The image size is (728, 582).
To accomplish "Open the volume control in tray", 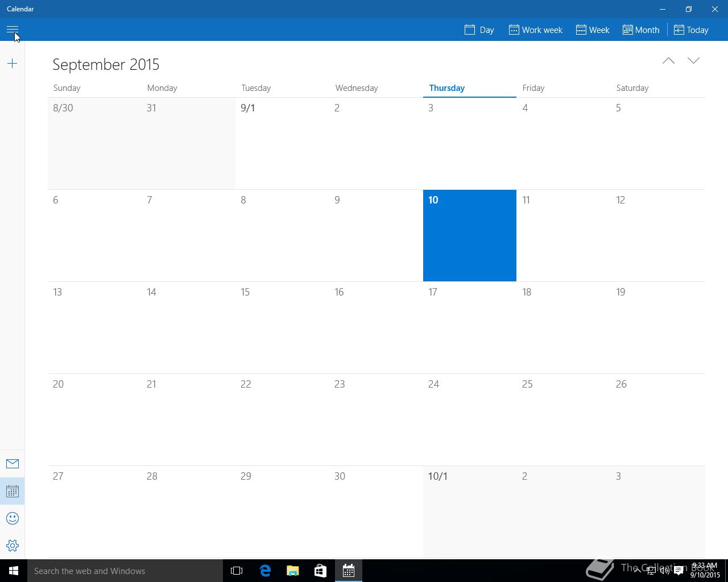I will 664,571.
